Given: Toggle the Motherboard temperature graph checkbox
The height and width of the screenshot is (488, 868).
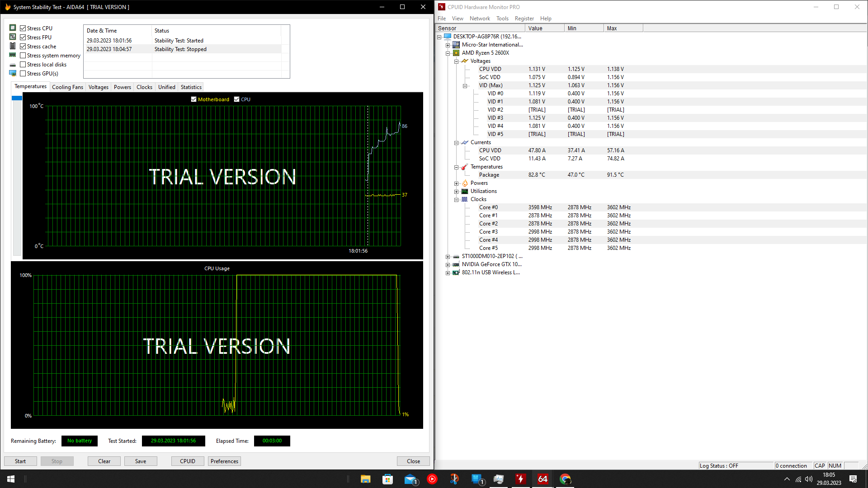Looking at the screenshot, I should 193,99.
